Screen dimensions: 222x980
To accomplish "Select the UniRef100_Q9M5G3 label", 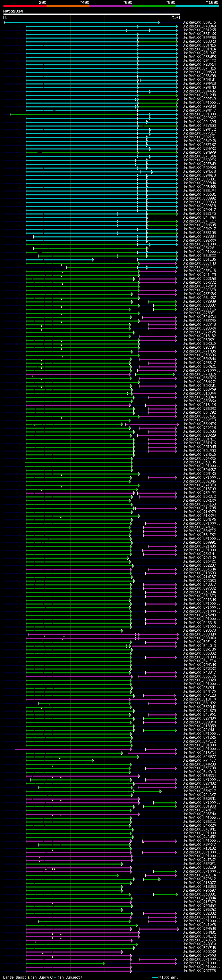I will click(199, 72).
